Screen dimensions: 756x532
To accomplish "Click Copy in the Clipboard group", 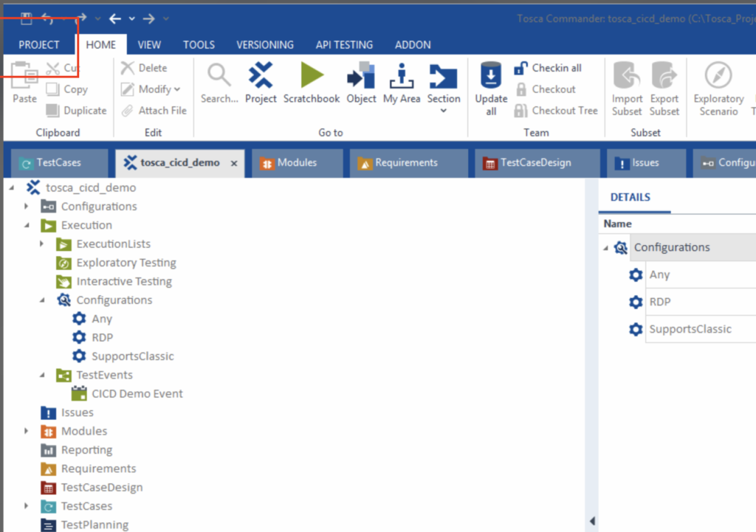I will pos(67,89).
